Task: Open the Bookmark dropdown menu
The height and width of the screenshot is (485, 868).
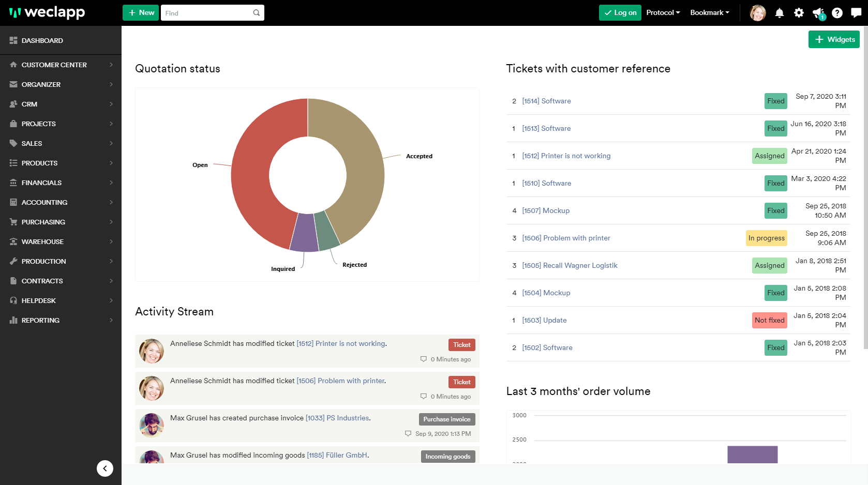Action: coord(709,13)
